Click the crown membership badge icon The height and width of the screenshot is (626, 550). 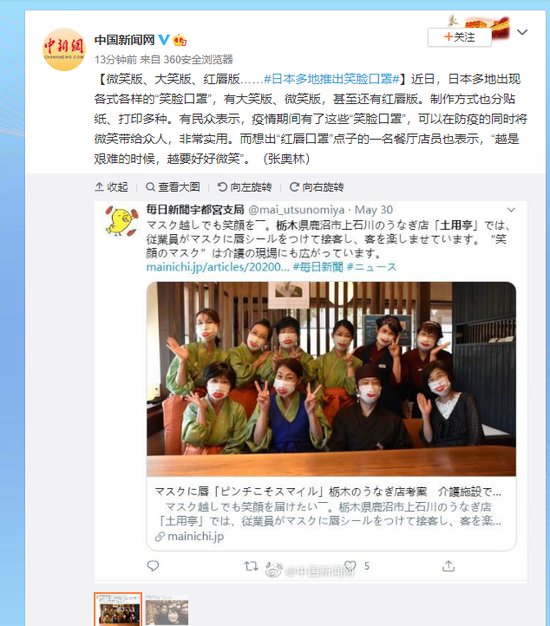[x=180, y=40]
